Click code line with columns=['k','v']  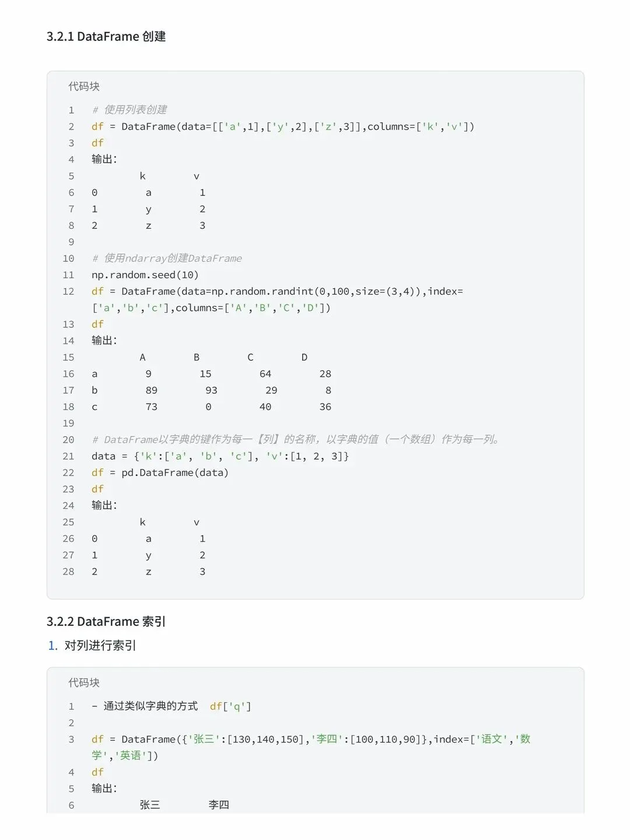click(x=283, y=127)
